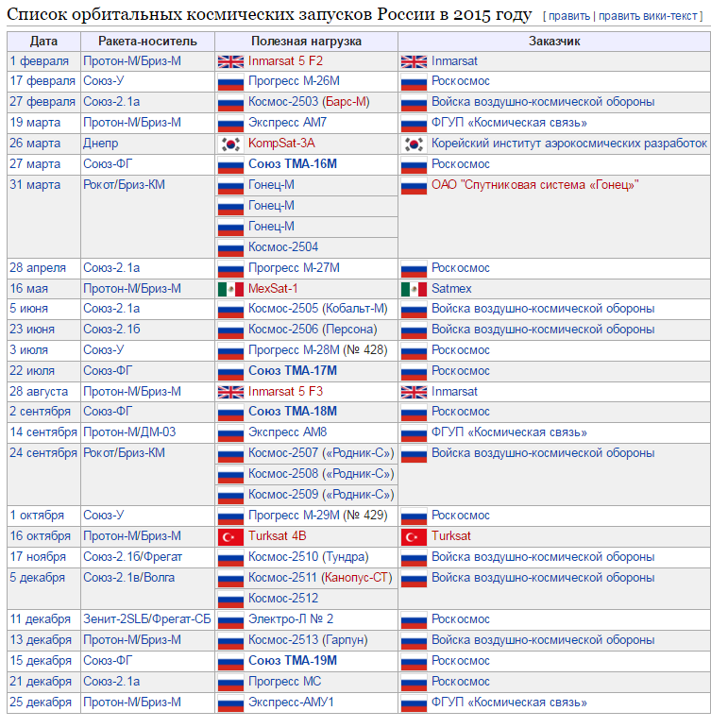Click Korean flag beside Корейский институт customer

[x=414, y=144]
